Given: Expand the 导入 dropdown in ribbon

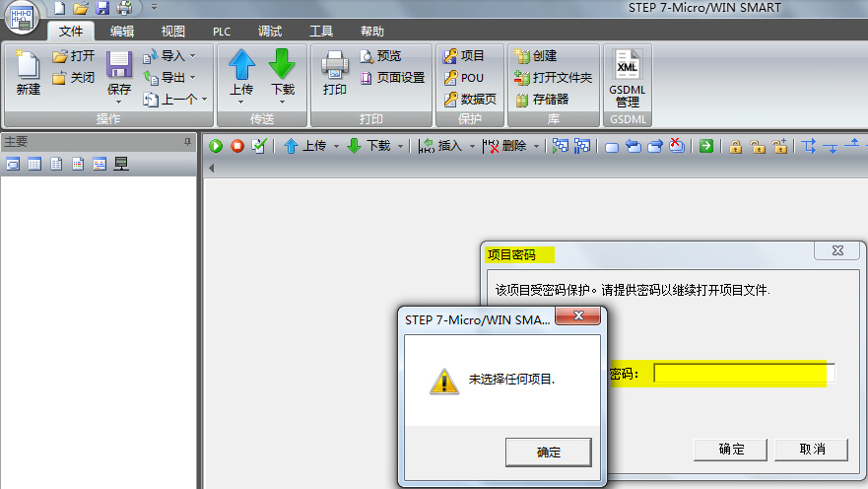Looking at the screenshot, I should click(192, 56).
